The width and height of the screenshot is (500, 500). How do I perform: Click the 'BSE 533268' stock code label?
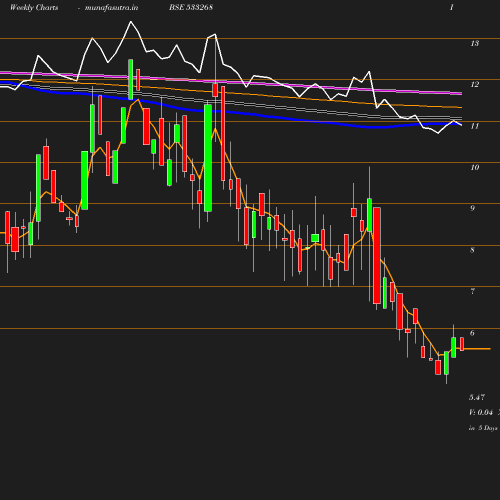(x=191, y=7)
